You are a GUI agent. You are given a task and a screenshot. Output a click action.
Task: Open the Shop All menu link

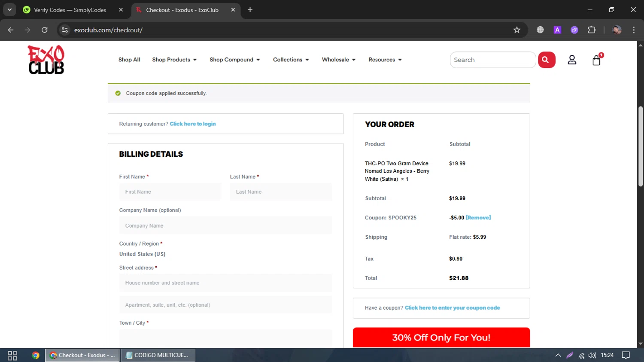point(129,60)
